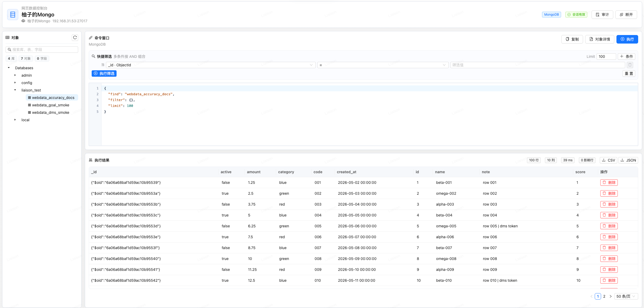The width and height of the screenshot is (644, 308).
Task: Select webdata_dms_smoke collection
Action: (51, 112)
